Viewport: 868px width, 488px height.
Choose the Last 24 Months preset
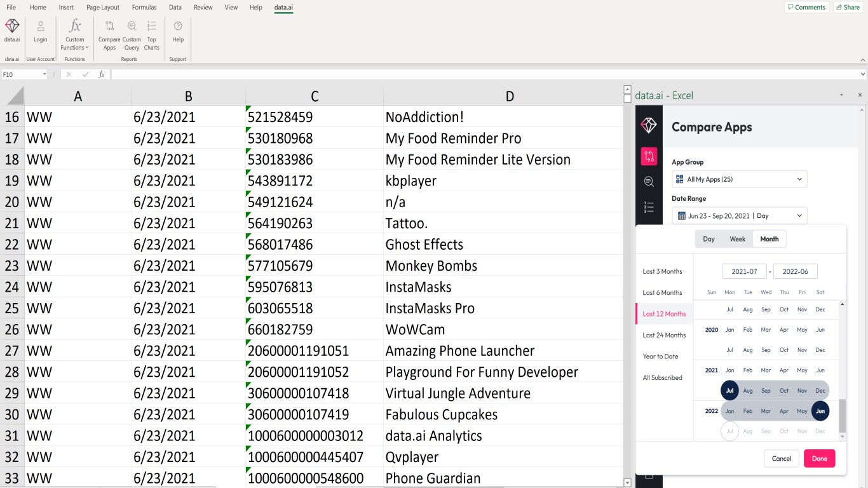pyautogui.click(x=664, y=335)
